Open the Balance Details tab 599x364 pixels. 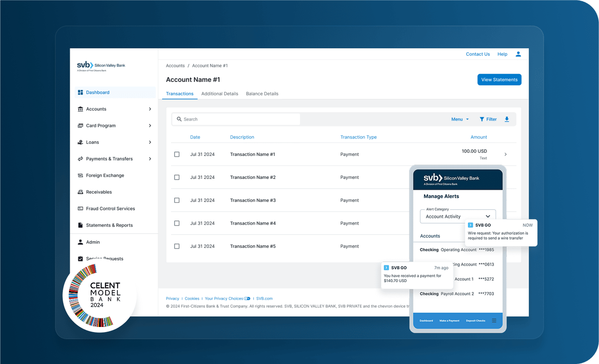click(262, 94)
